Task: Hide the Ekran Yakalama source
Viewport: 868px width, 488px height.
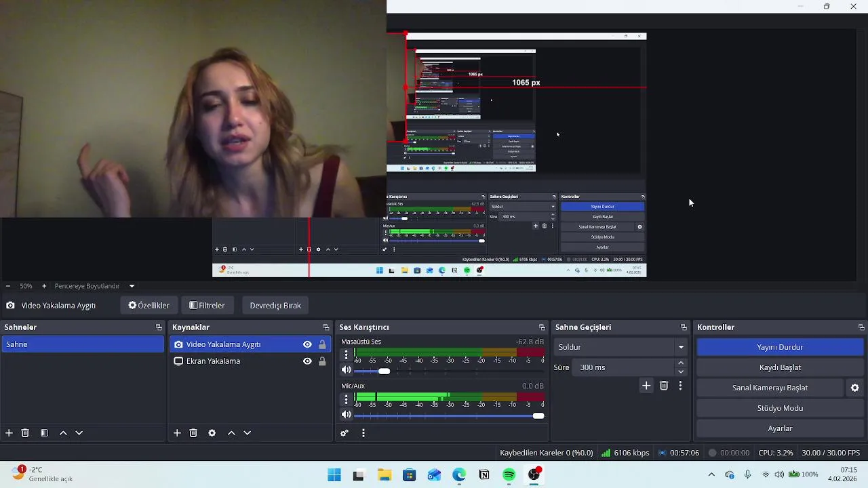Action: 307,361
